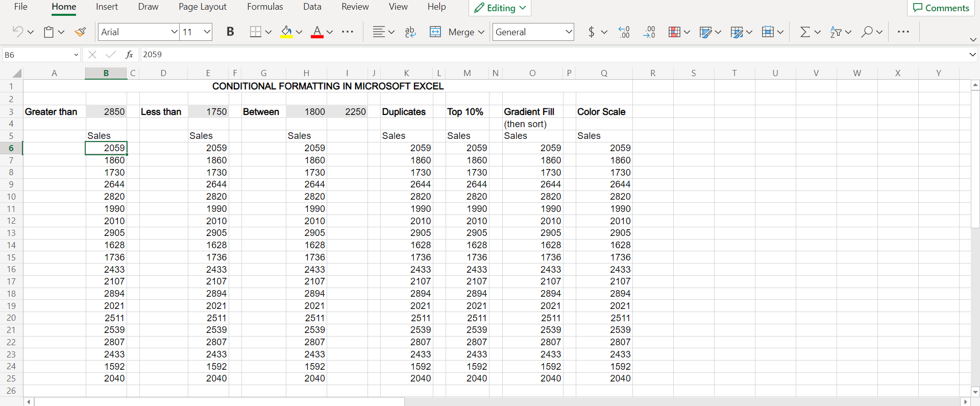Image resolution: width=980 pixels, height=406 pixels.
Task: Switch to the Review tab
Action: [355, 7]
